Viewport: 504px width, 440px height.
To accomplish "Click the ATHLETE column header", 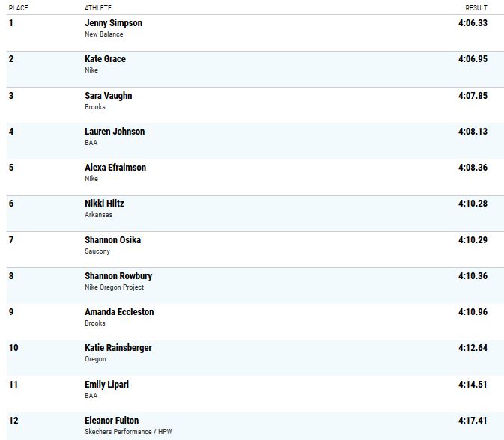I will pos(98,8).
